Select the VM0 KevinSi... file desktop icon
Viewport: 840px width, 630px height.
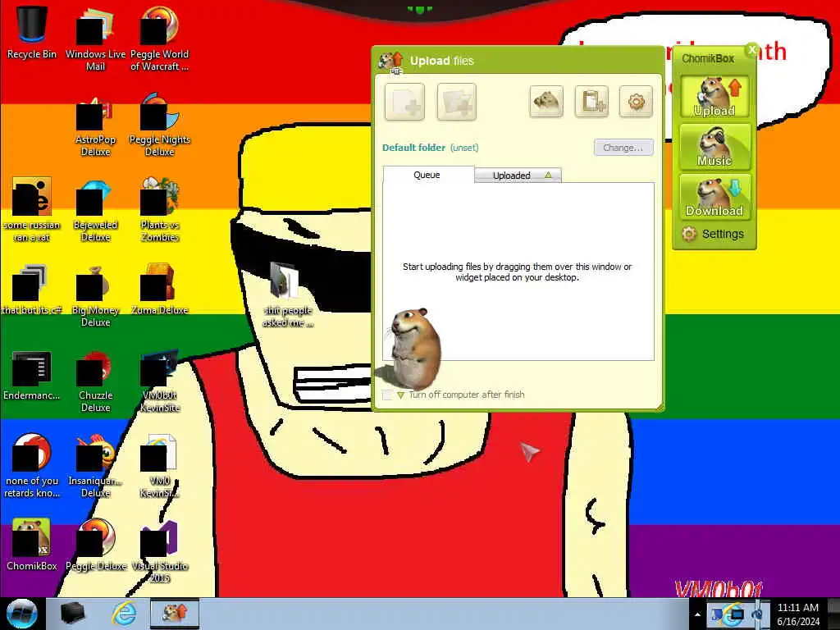point(159,466)
